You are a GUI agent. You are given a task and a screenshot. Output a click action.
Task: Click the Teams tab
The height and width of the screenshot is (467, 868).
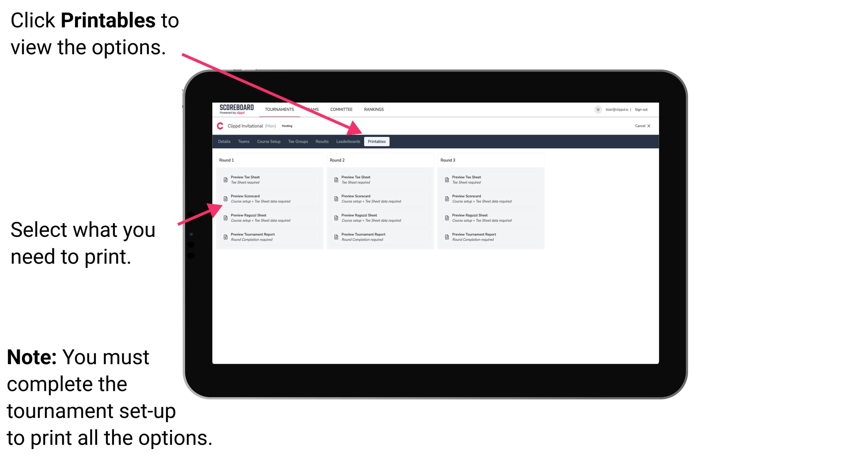tap(240, 142)
